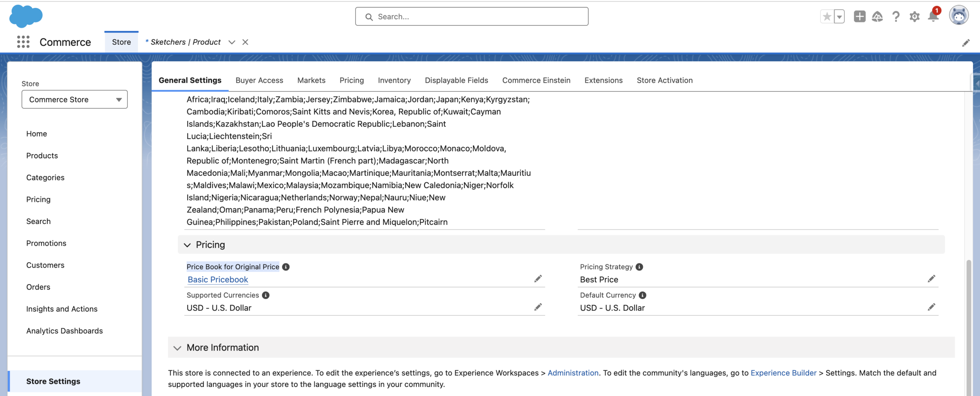Follow the Administration link
Screen dimensions: 980x396
[573, 373]
